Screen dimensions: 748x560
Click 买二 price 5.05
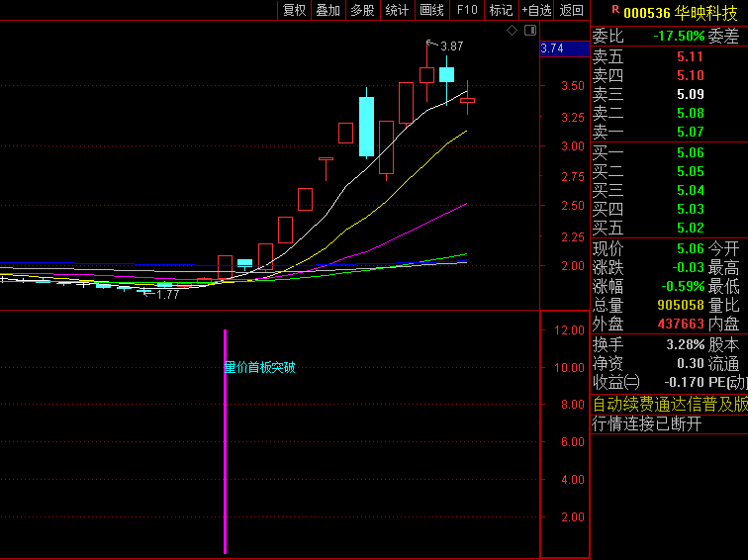coord(690,171)
